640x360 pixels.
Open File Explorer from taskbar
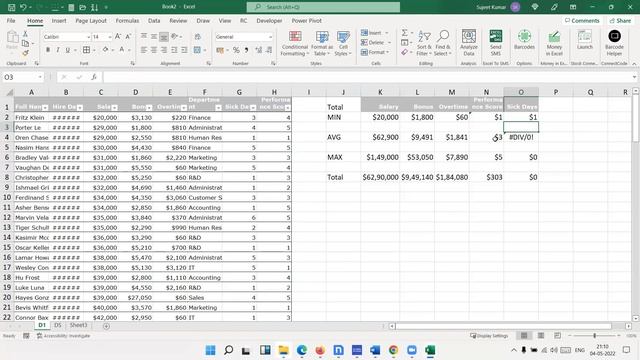[x=283, y=350]
